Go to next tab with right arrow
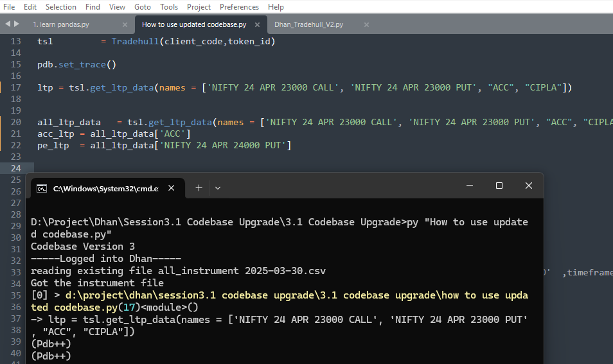The height and width of the screenshot is (364, 613). pyautogui.click(x=17, y=24)
